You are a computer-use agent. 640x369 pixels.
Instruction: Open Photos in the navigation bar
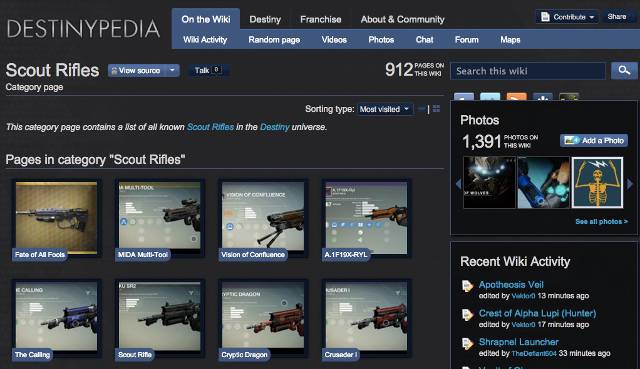[381, 40]
